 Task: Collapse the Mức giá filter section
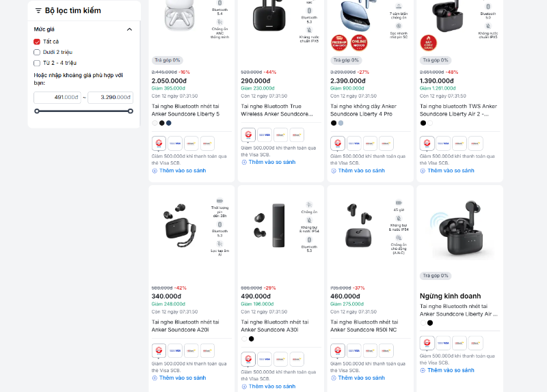tap(129, 29)
